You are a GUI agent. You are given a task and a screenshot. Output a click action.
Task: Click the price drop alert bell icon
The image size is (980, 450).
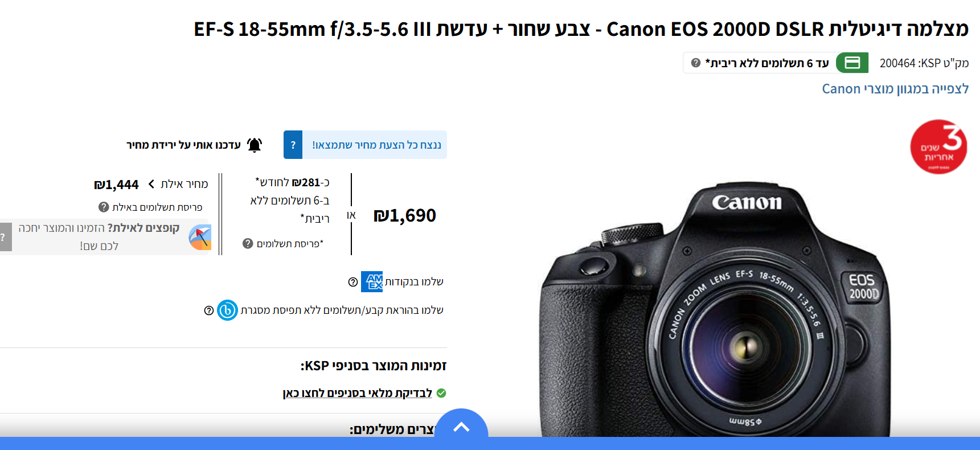tap(255, 145)
